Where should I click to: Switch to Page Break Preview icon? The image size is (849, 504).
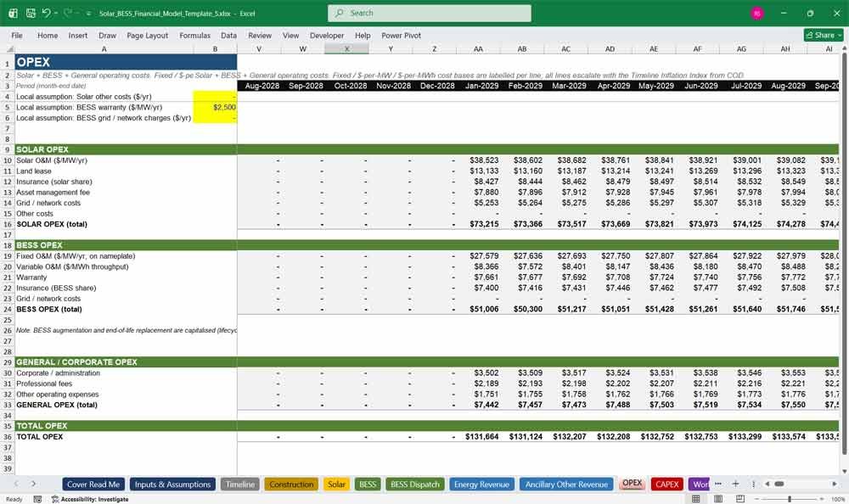pos(740,499)
